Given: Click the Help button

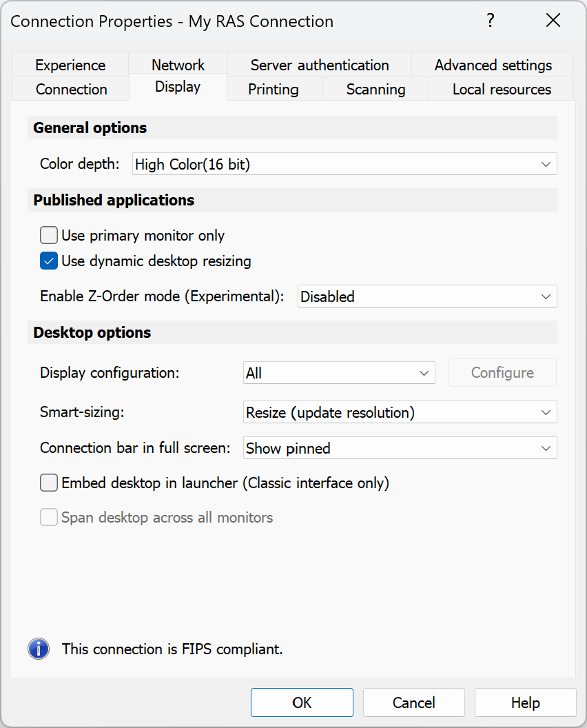Looking at the screenshot, I should pyautogui.click(x=525, y=702).
